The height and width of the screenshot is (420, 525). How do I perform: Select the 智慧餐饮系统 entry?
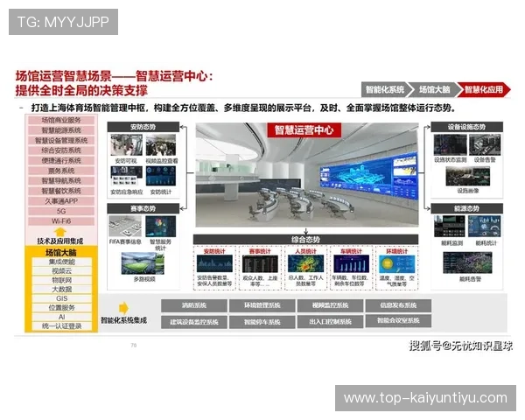point(61,191)
